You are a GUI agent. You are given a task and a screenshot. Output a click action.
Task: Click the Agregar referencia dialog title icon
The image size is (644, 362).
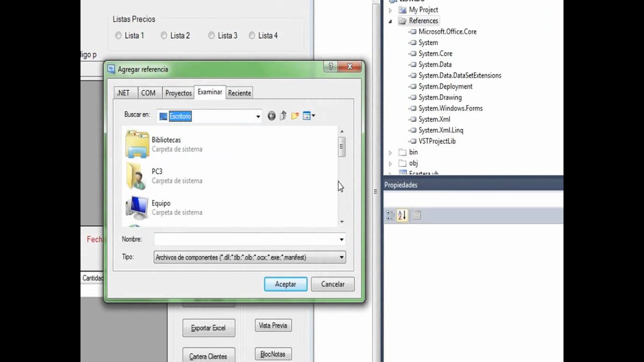coord(112,69)
